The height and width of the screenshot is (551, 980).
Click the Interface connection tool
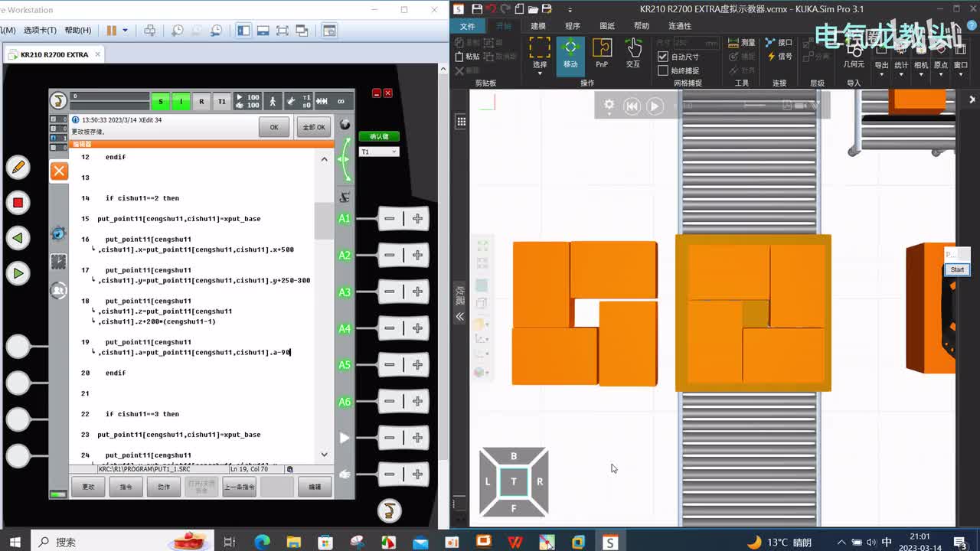pyautogui.click(x=779, y=43)
